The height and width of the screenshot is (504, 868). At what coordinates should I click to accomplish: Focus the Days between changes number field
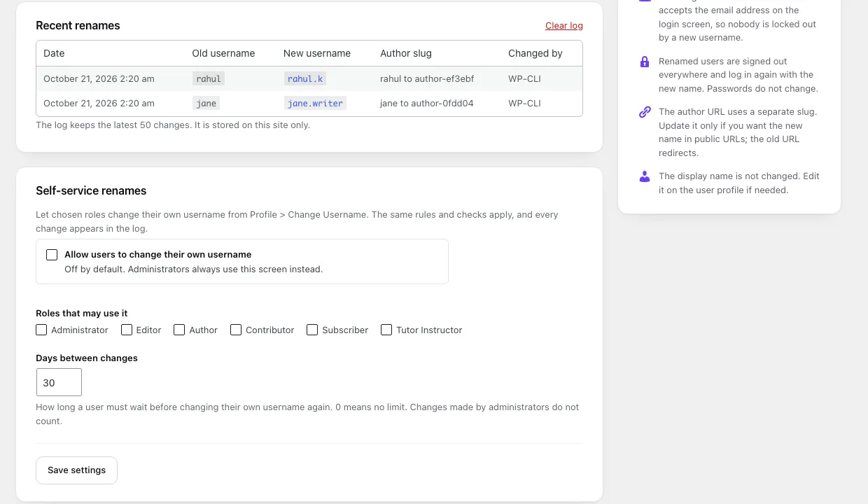(x=59, y=383)
